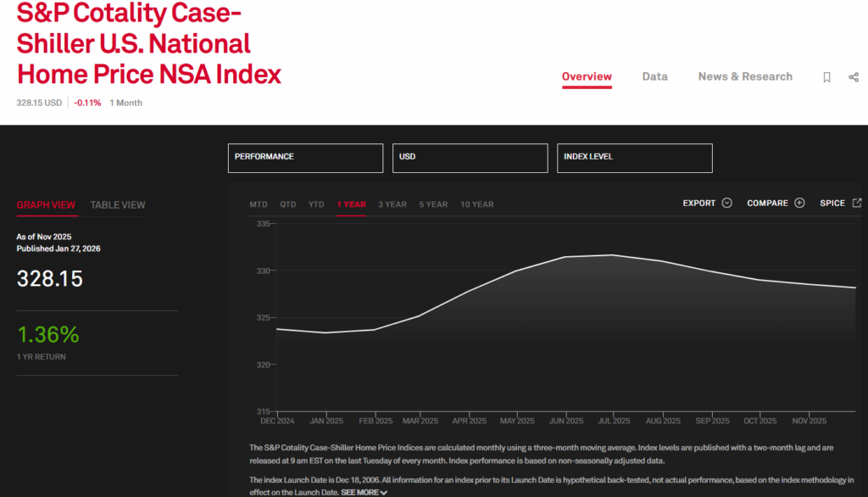Image resolution: width=868 pixels, height=497 pixels.
Task: Click the share icon in the header
Action: pyautogui.click(x=854, y=77)
